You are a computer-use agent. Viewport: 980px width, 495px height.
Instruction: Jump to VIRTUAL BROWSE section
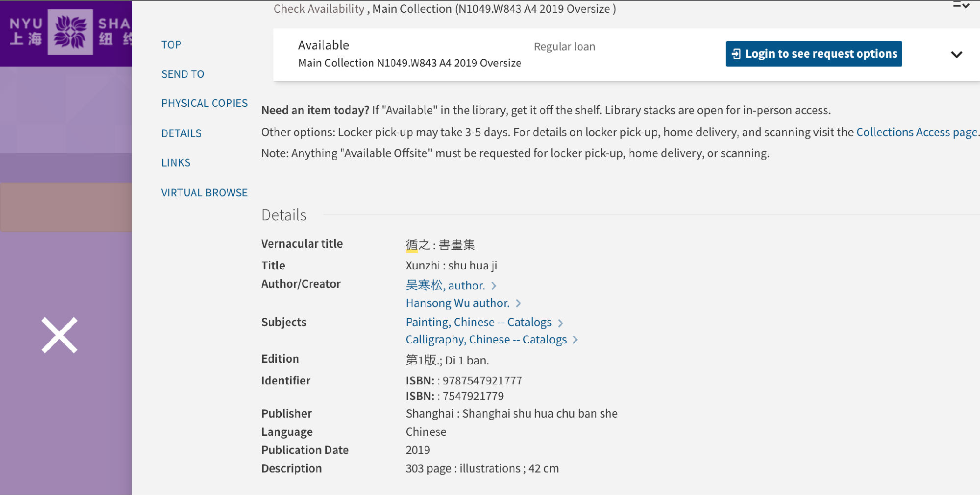pyautogui.click(x=204, y=193)
